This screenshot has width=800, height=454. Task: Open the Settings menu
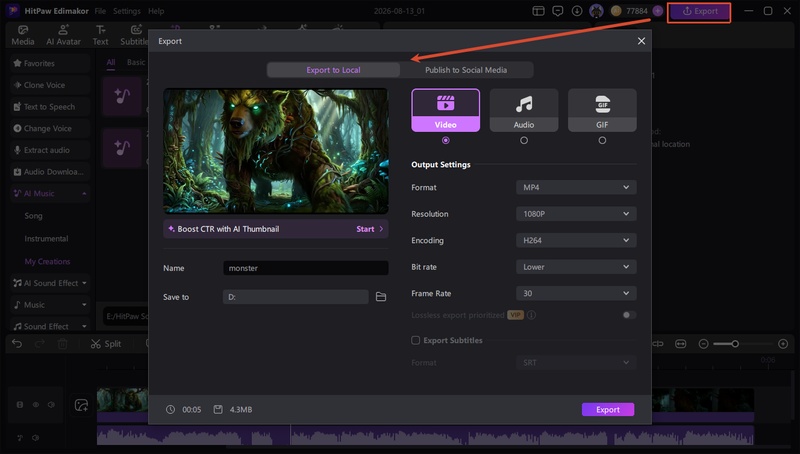coord(127,11)
